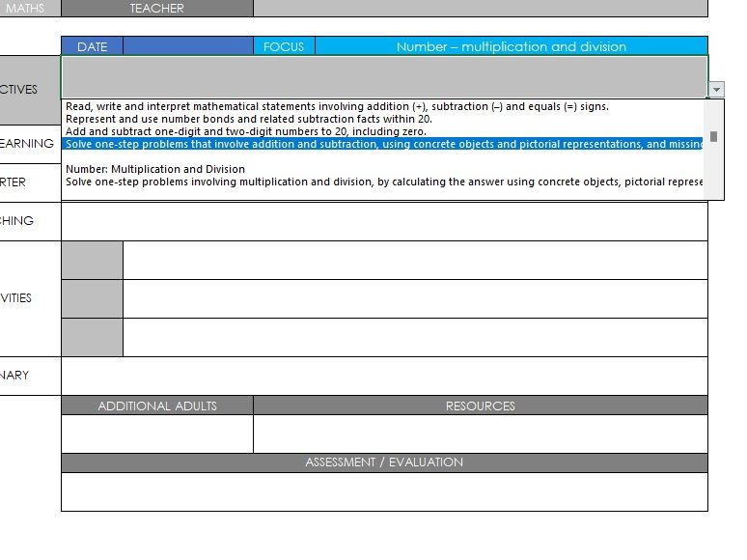Pick 'Add and subtract one-digit and two-digit numbers' option
Image resolution: width=747 pixels, height=560 pixels.
(x=246, y=131)
